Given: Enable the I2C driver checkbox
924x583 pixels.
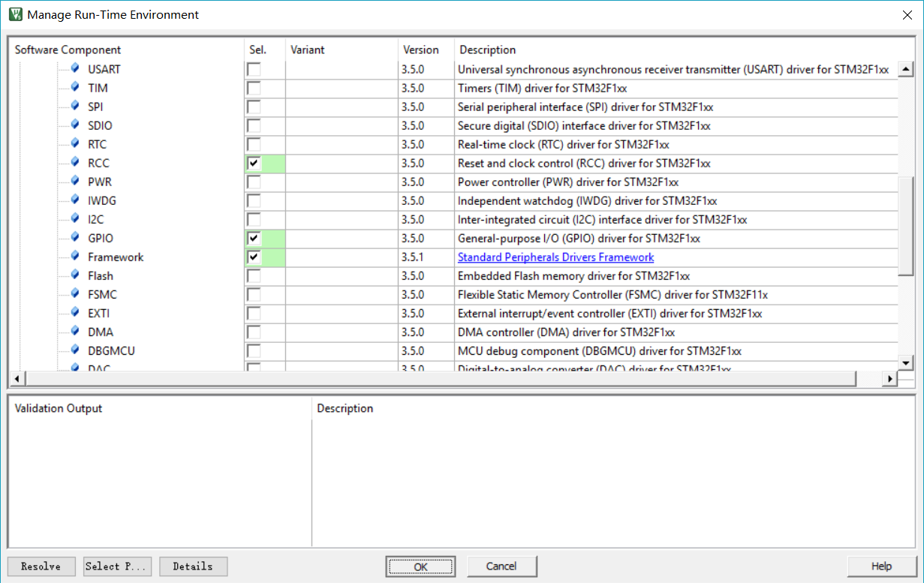Looking at the screenshot, I should (x=254, y=220).
